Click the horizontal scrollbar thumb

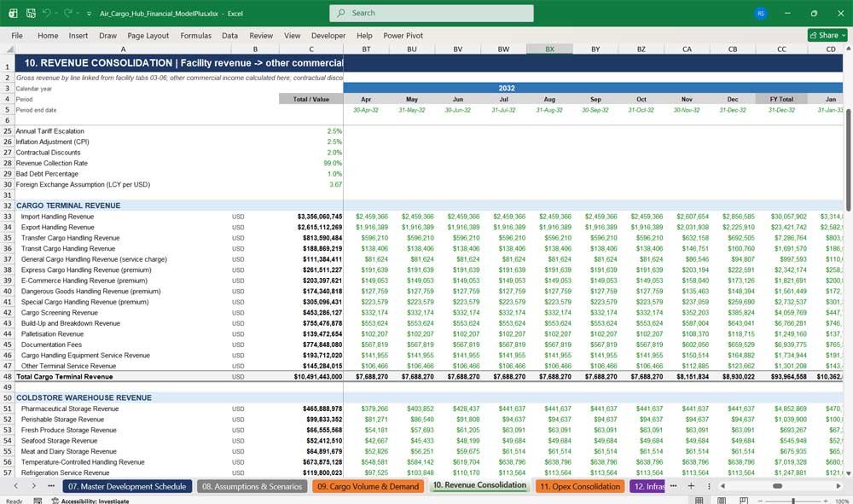tap(777, 486)
